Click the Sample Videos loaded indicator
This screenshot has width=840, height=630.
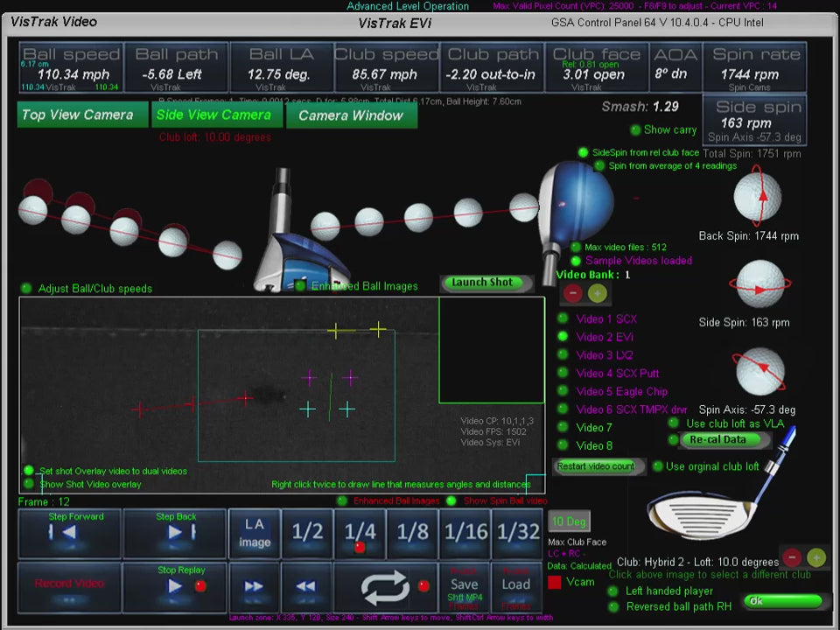[x=576, y=261]
